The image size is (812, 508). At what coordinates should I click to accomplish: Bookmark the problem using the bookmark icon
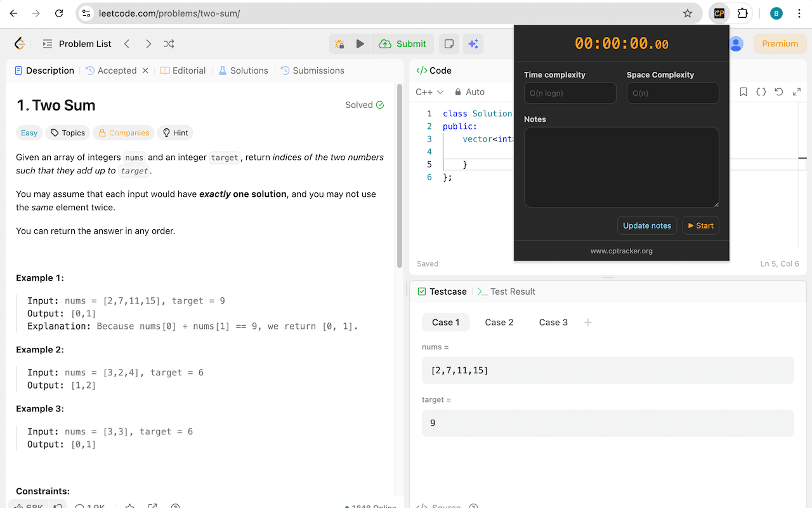click(x=743, y=91)
